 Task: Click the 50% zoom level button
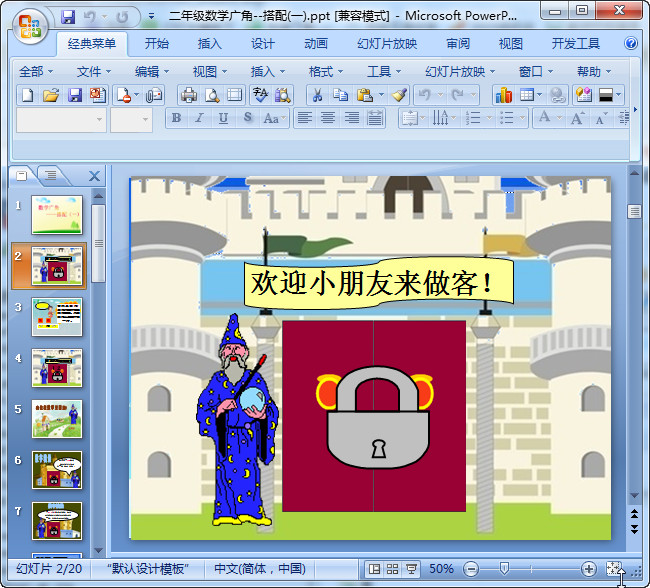[x=441, y=569]
